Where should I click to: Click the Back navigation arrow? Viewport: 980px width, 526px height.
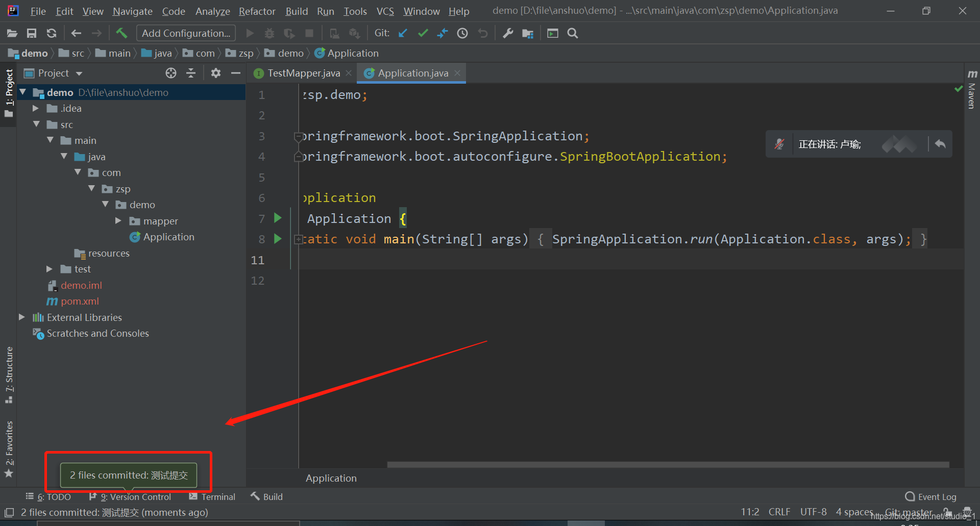(x=77, y=33)
